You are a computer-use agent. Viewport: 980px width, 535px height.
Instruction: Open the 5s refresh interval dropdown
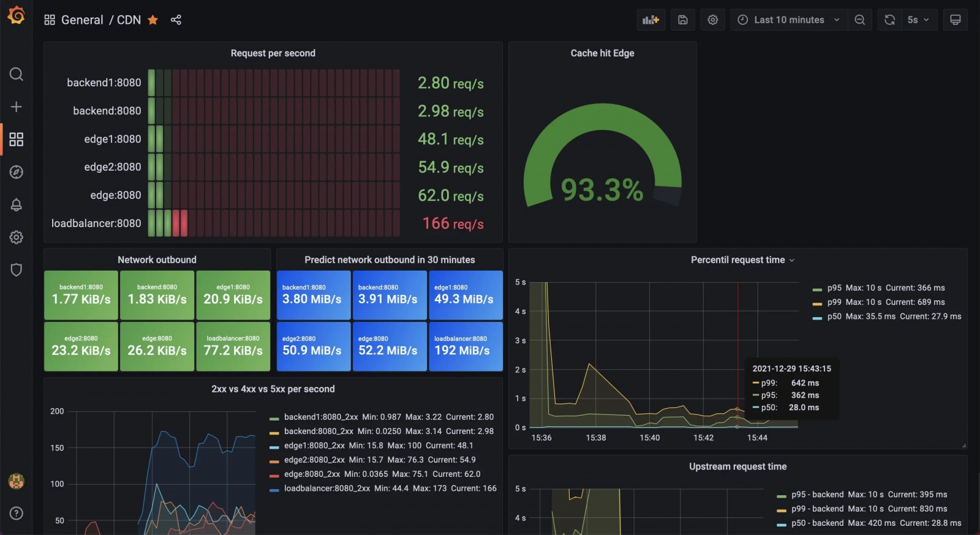tap(919, 20)
